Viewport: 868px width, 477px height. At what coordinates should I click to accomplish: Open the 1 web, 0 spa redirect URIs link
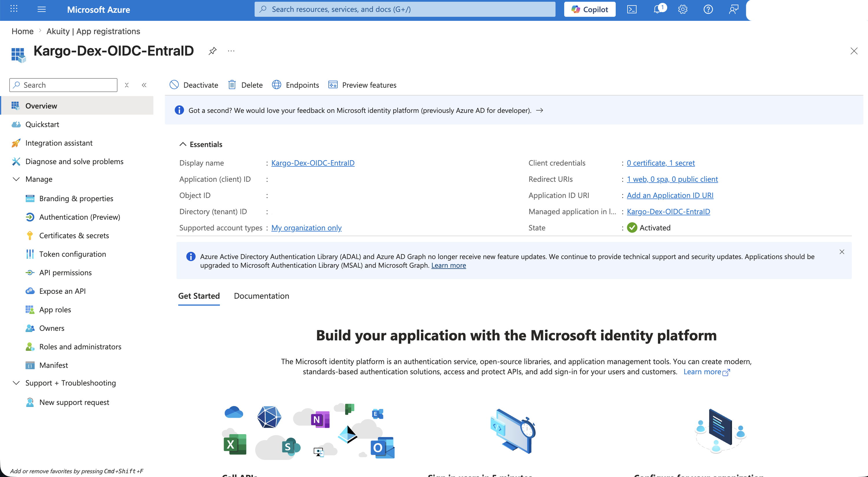672,179
